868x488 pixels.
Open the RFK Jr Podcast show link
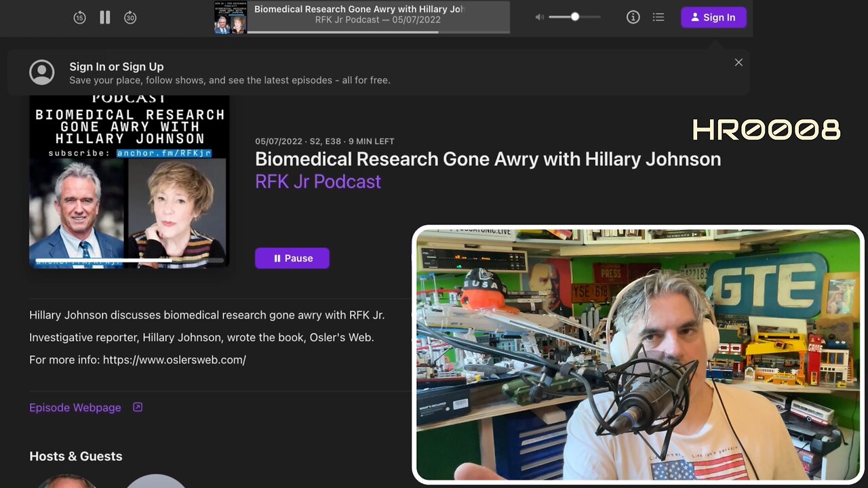tap(318, 182)
